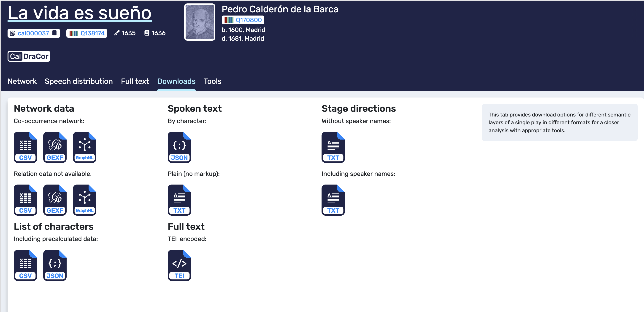Screen dimensions: 644x312
Task: Download plain spoken text TXT file
Action: pyautogui.click(x=179, y=200)
